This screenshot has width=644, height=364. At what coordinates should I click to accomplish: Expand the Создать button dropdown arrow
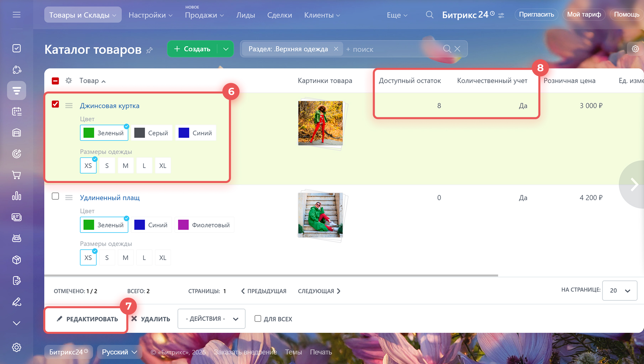point(226,49)
